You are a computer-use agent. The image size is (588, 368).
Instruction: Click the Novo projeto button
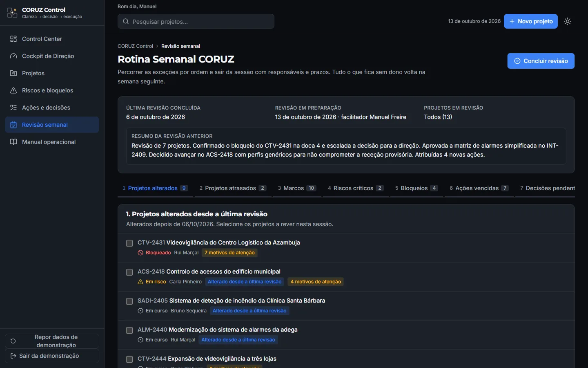click(530, 21)
